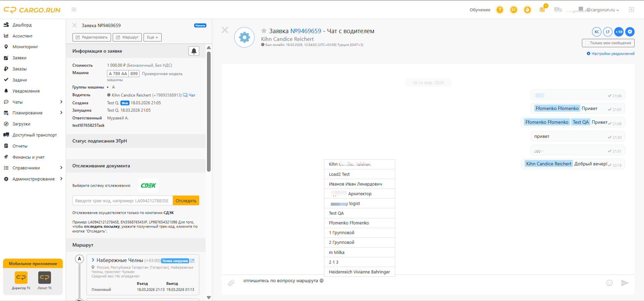Click the scrollbar up arrow in request panel
This screenshot has width=644, height=301.
[x=209, y=48]
